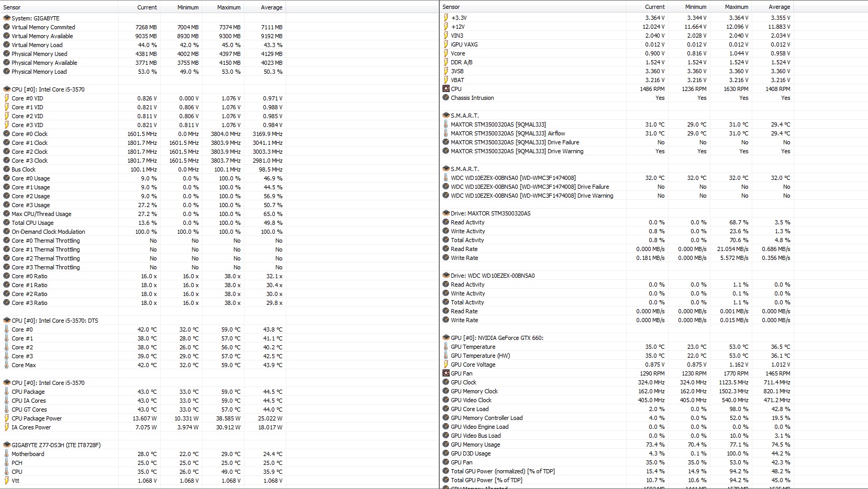Select the Virtual Memory Commited row label

[43, 27]
